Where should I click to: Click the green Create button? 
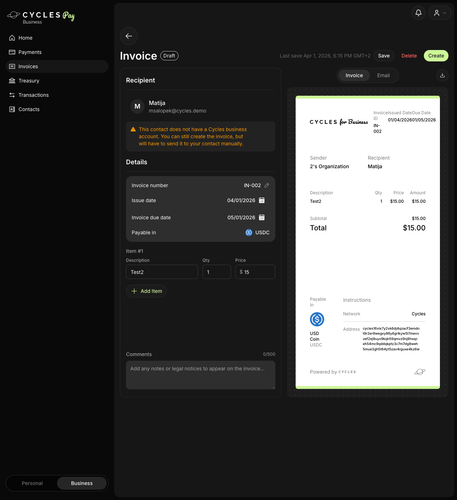(x=436, y=56)
